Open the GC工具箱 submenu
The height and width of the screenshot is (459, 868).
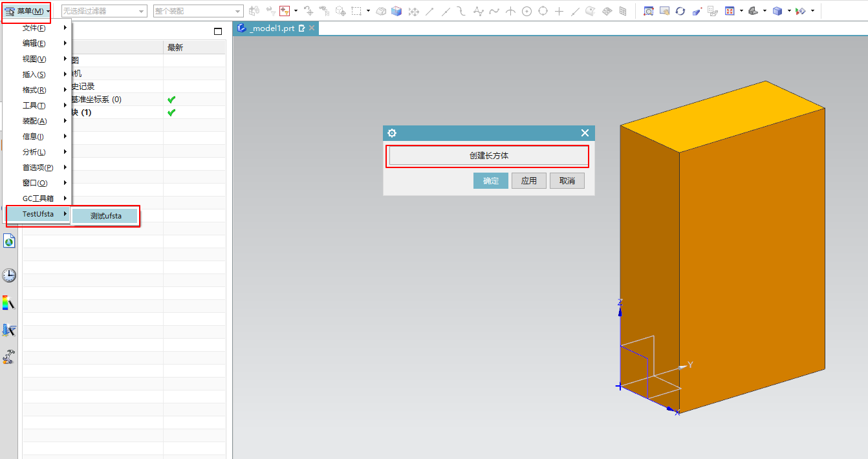(38, 198)
